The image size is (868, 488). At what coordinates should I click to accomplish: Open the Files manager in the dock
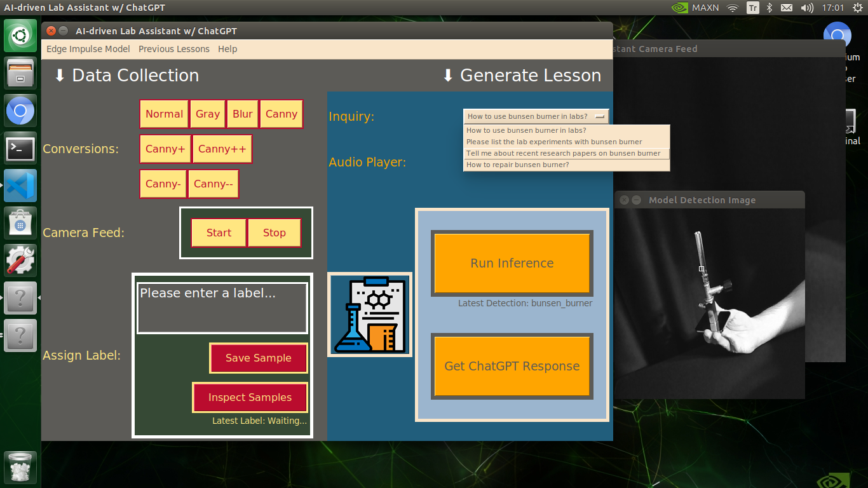(20, 73)
